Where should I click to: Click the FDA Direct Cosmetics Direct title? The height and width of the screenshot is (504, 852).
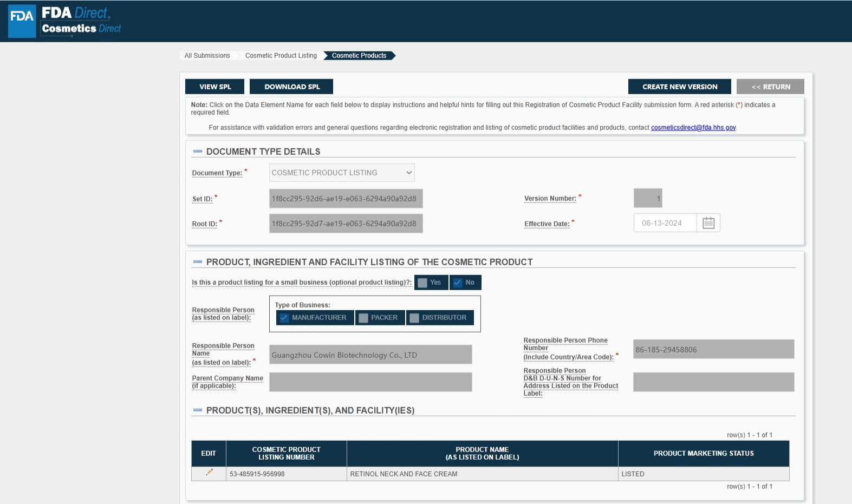pos(81,21)
